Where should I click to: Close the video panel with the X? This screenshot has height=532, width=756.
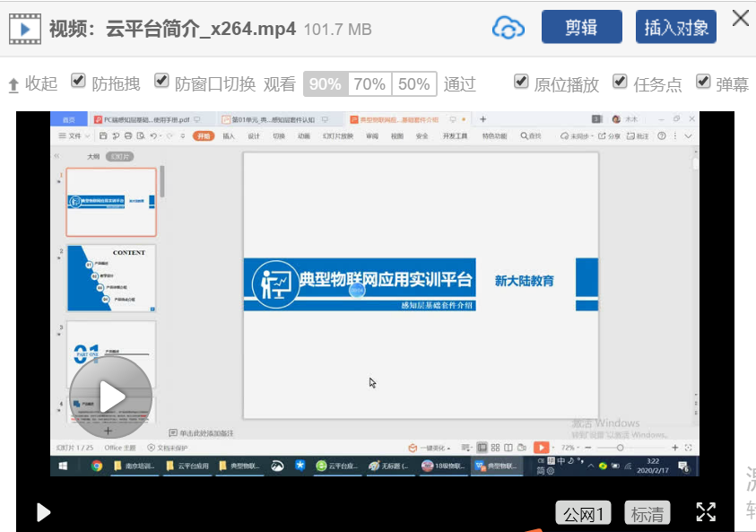point(740,19)
